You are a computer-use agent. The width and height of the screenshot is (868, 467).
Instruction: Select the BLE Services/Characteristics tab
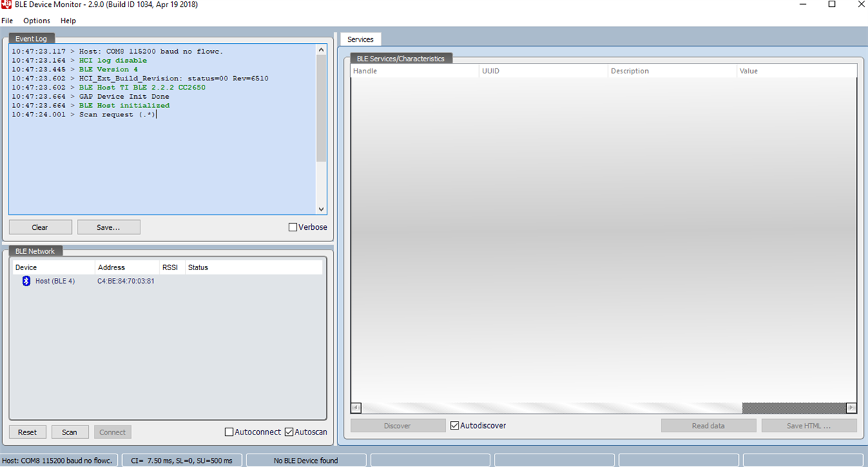(401, 59)
